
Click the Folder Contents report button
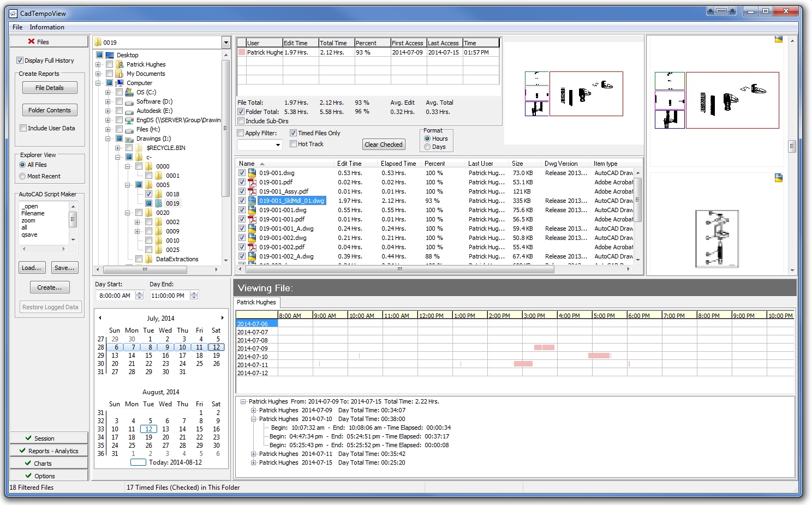[x=50, y=110]
